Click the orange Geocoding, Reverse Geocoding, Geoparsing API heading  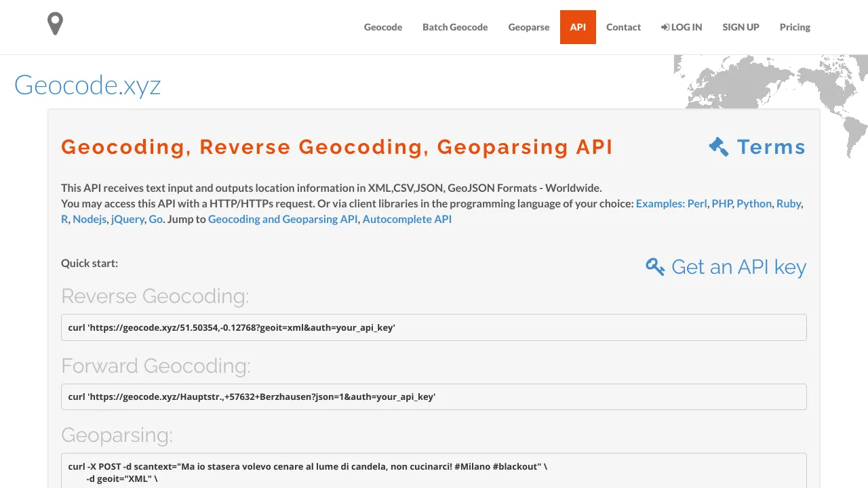337,147
